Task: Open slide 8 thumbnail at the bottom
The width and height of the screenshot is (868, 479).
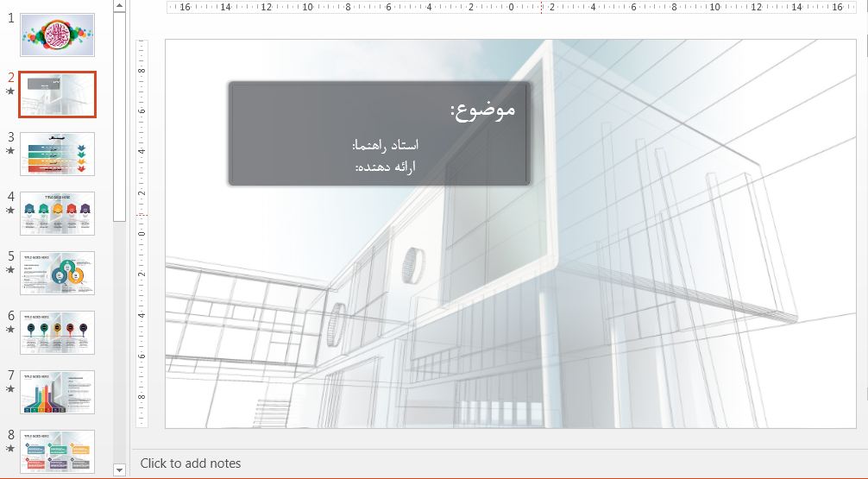Action: click(x=57, y=451)
